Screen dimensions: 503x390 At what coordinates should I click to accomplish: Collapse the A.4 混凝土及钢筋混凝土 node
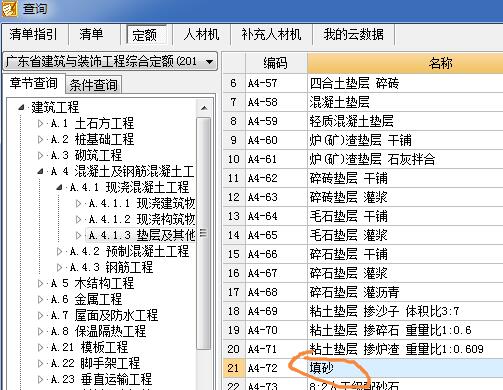pos(40,171)
